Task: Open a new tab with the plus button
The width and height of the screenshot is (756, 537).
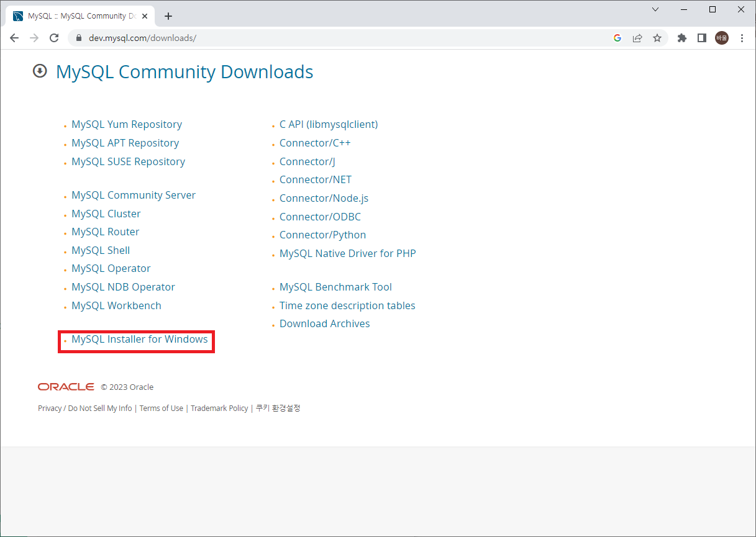Action: click(x=168, y=16)
